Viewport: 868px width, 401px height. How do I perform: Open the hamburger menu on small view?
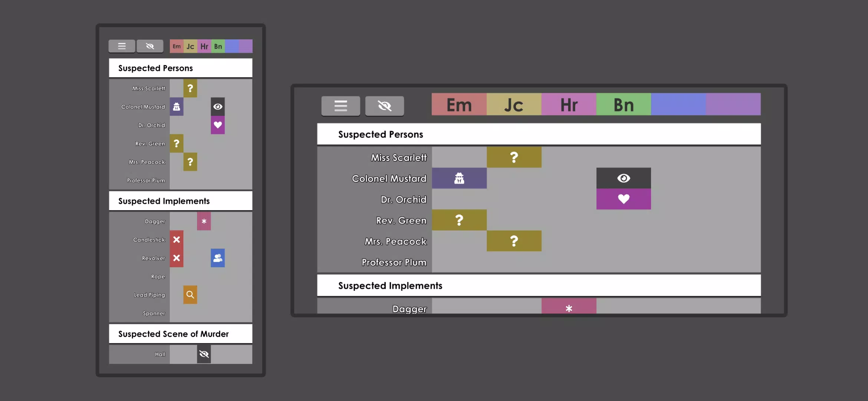(122, 46)
